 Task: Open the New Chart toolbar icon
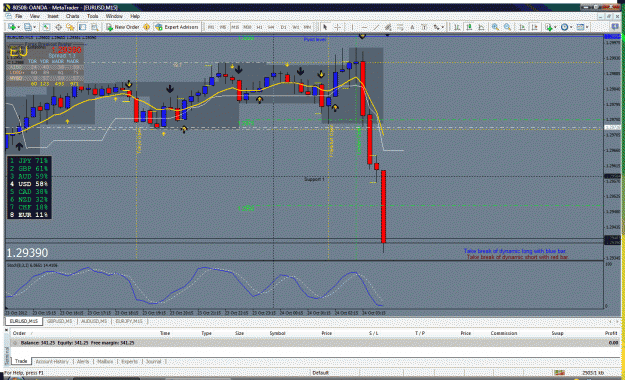click(x=12, y=27)
